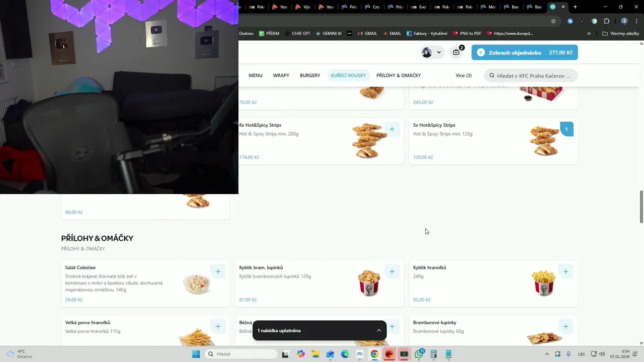Image resolution: width=644 pixels, height=362 pixels.
Task: Click the microphone icon in system tray
Action: pos(569,354)
